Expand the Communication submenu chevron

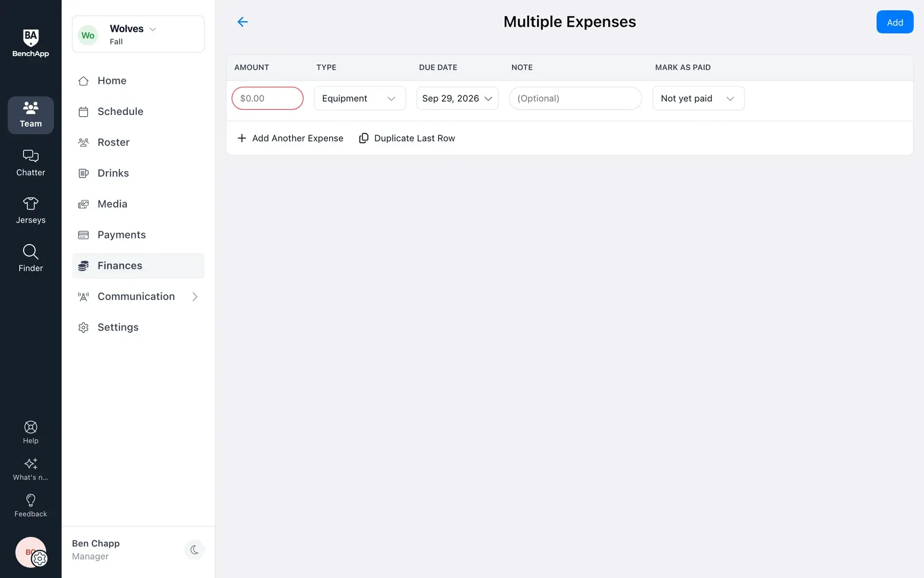point(195,297)
